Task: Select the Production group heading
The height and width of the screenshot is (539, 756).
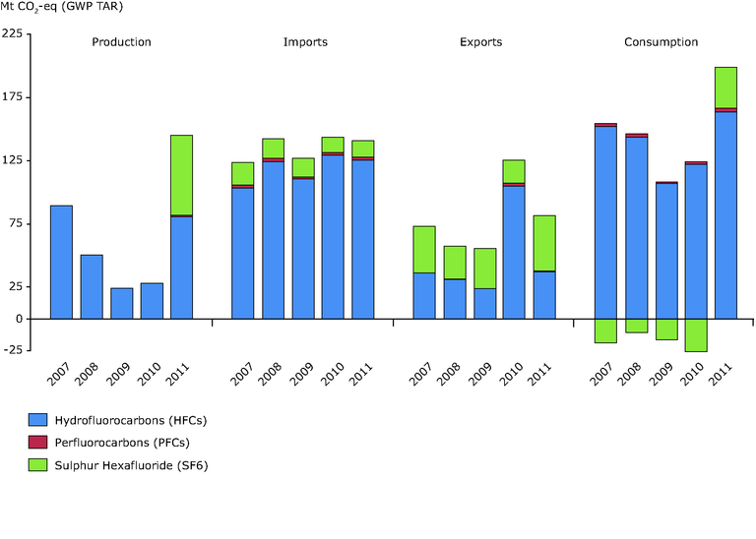Action: click(121, 42)
